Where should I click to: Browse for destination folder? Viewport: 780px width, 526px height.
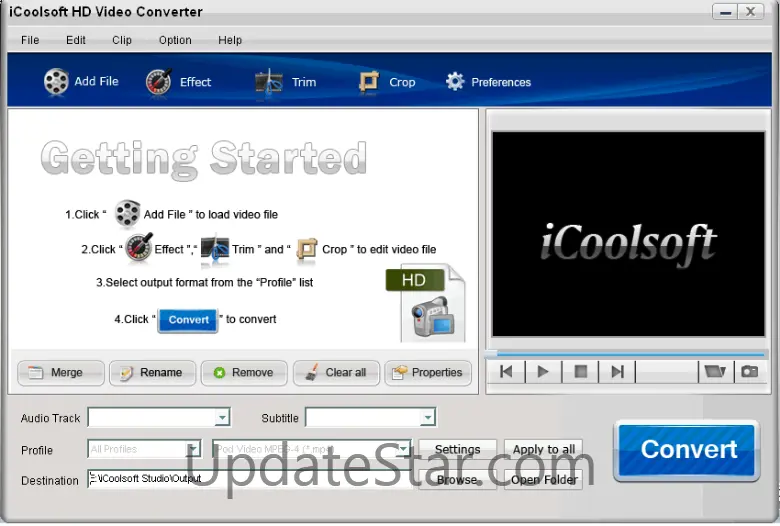pyautogui.click(x=458, y=480)
